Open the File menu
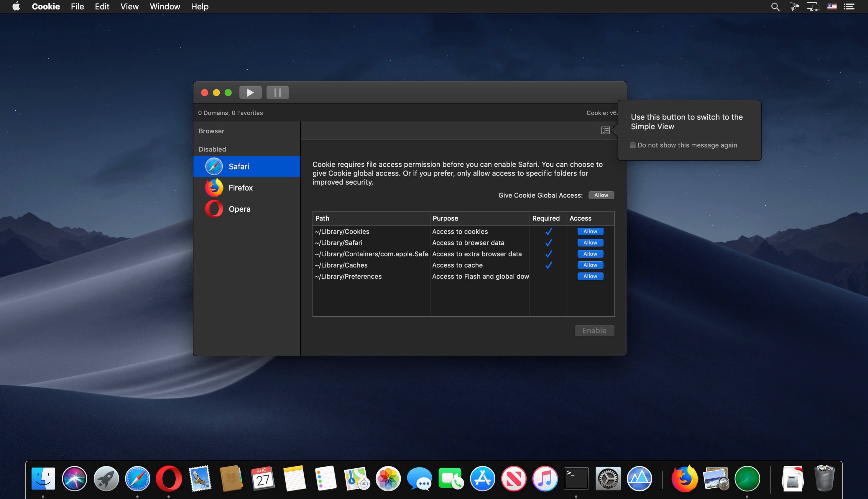 [x=77, y=6]
